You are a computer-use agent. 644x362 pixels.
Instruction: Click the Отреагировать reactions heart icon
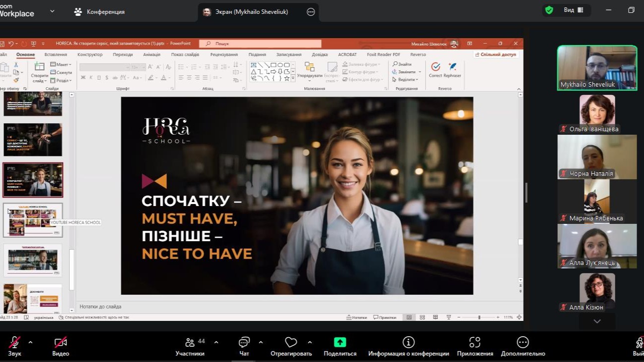291,342
